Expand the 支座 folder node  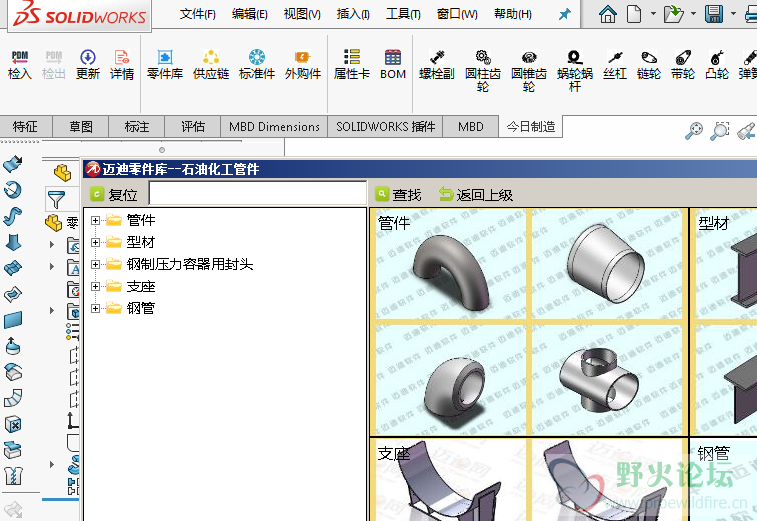96,286
